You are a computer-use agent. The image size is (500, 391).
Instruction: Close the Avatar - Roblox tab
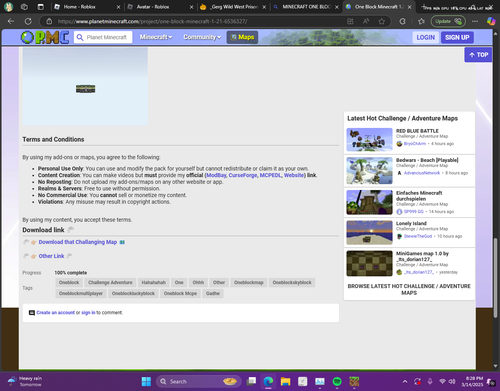click(x=191, y=7)
